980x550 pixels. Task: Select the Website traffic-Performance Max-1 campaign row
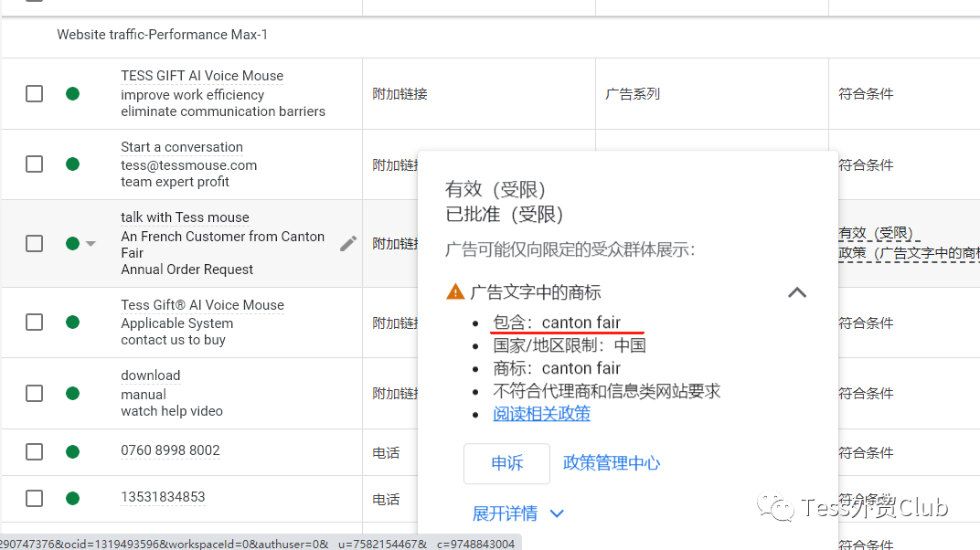162,35
